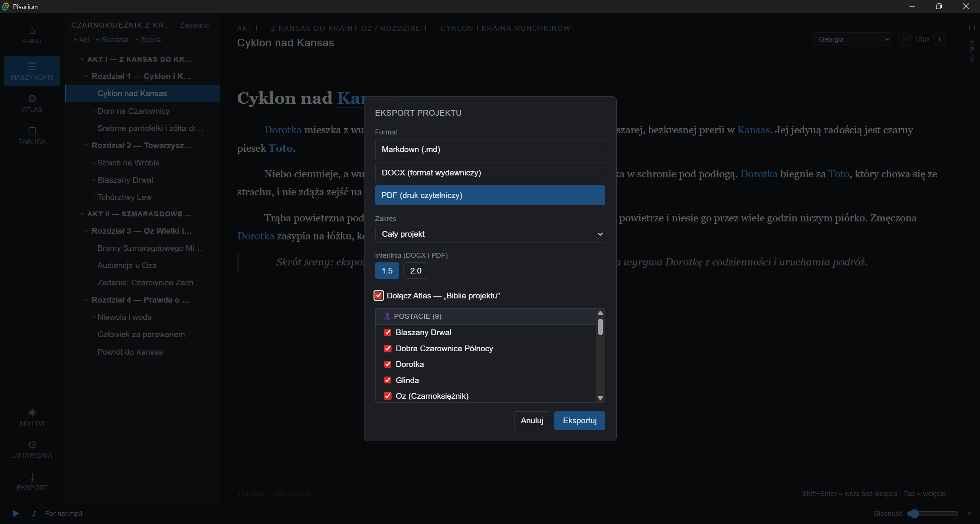Uncheck Dorotka in export list
Viewport: 980px width, 524px height.
387,364
